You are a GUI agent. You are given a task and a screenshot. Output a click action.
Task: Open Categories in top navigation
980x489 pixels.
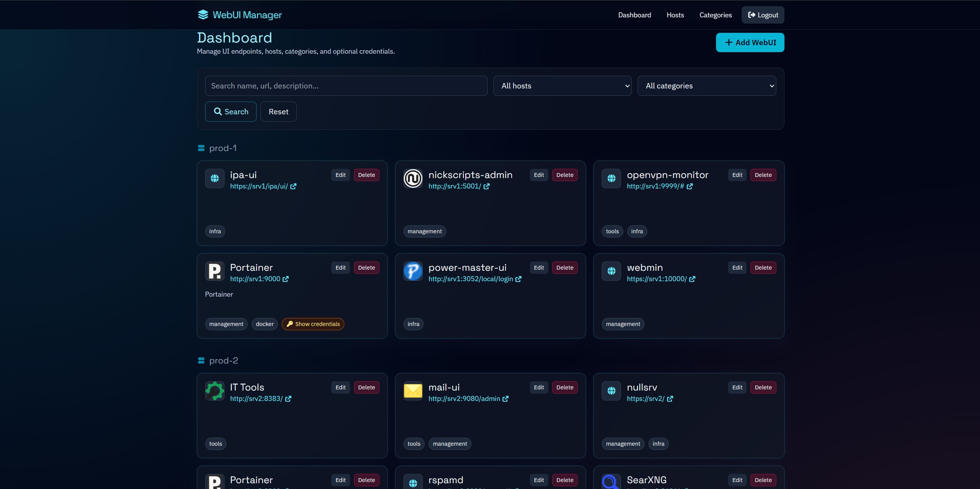pyautogui.click(x=716, y=15)
